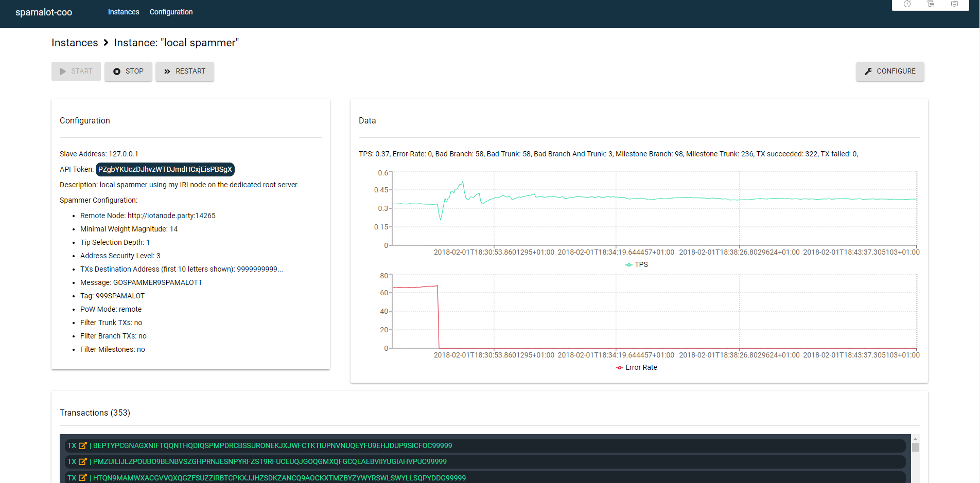Viewport: 980px width, 483px height.
Task: Click the Slave Address 127.0.0.1 line
Action: tap(99, 154)
